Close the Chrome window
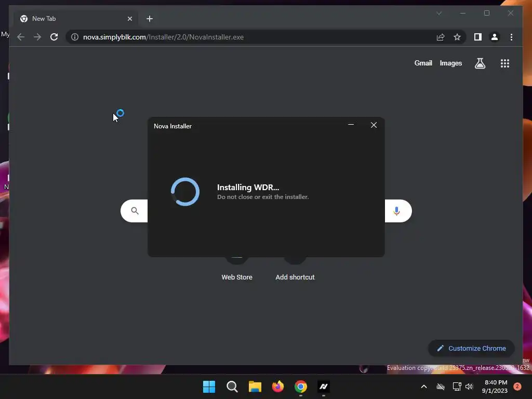Viewport: 532px width, 399px height. point(511,13)
